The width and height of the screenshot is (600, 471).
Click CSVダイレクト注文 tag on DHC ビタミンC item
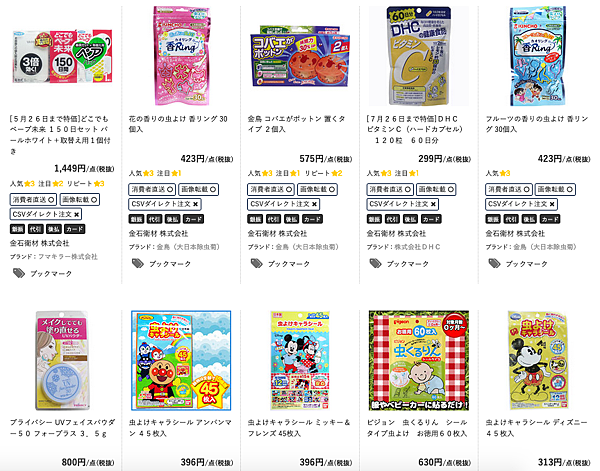click(x=403, y=204)
